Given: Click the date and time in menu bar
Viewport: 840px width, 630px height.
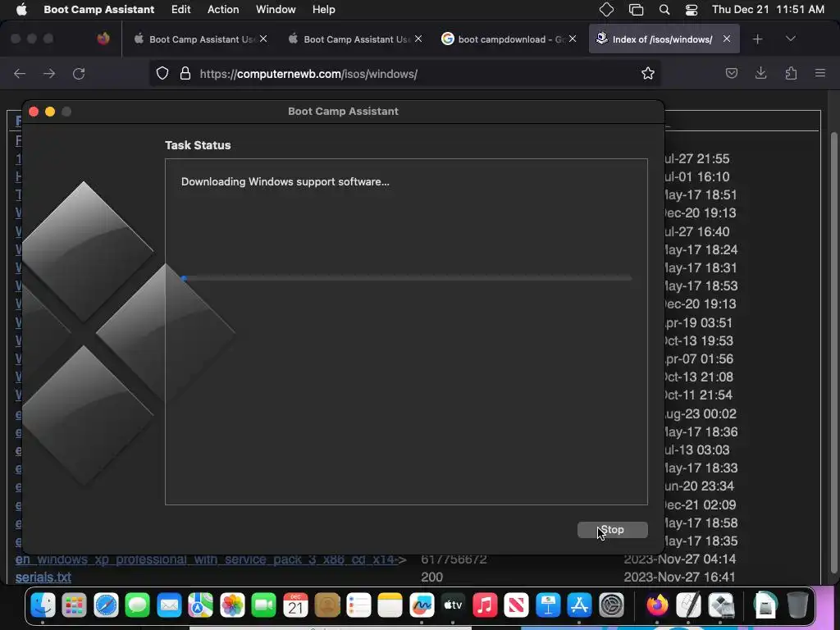Looking at the screenshot, I should point(768,9).
